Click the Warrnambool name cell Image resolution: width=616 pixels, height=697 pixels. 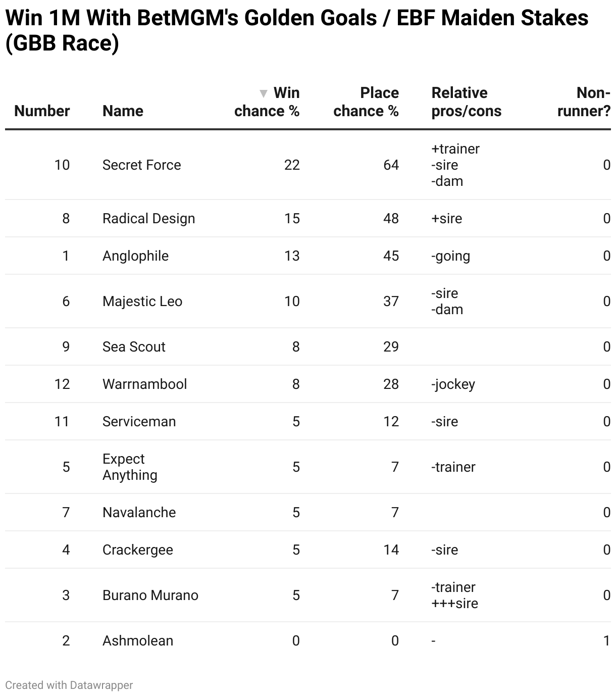pyautogui.click(x=144, y=384)
